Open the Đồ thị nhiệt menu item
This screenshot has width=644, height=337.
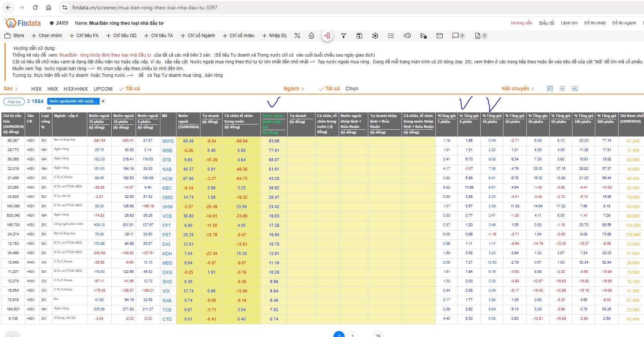(x=595, y=23)
